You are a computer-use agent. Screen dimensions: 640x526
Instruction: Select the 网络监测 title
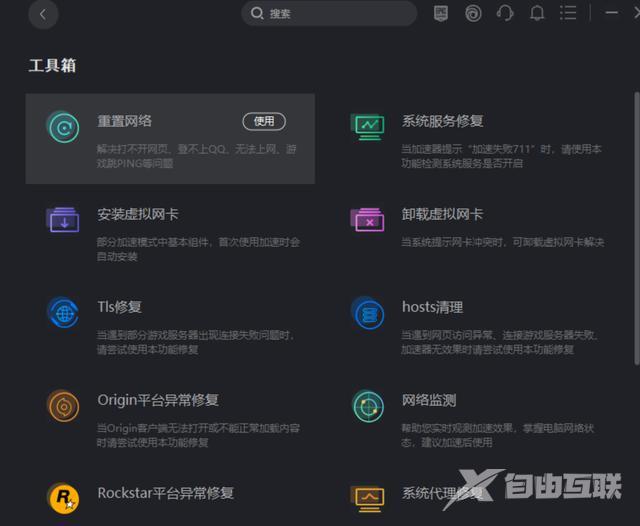coord(429,400)
